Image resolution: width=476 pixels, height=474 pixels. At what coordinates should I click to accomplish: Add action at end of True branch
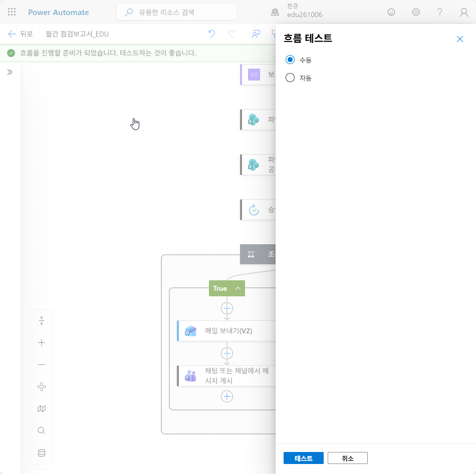(227, 396)
